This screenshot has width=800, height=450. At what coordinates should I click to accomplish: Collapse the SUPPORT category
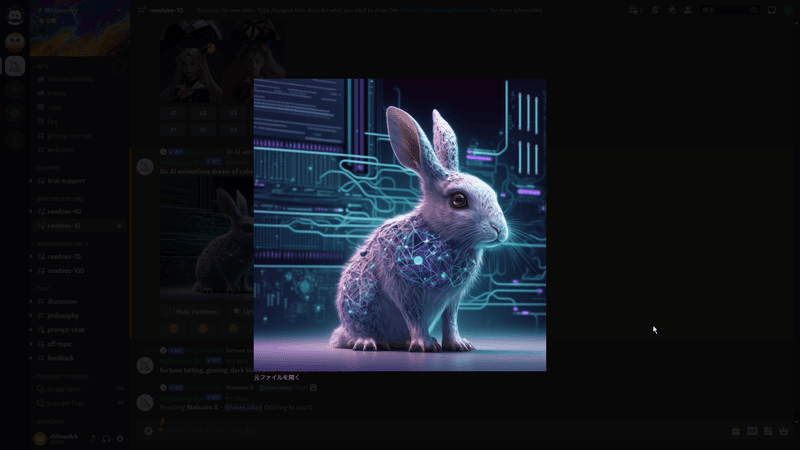(46, 168)
